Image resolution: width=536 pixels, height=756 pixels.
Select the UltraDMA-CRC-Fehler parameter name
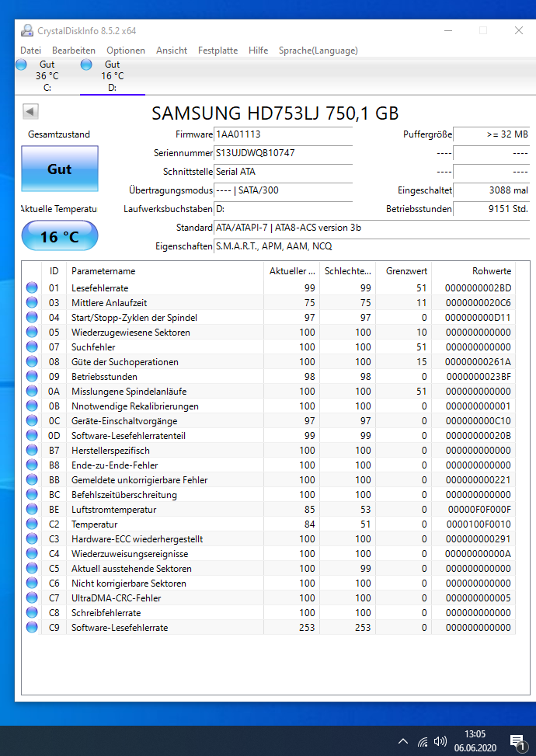pyautogui.click(x=117, y=597)
